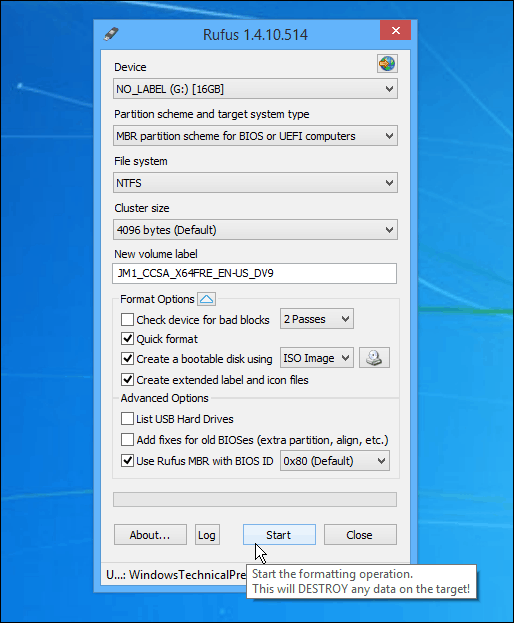Click the Format Options group label
Viewport: 514px width, 623px height.
click(x=157, y=299)
